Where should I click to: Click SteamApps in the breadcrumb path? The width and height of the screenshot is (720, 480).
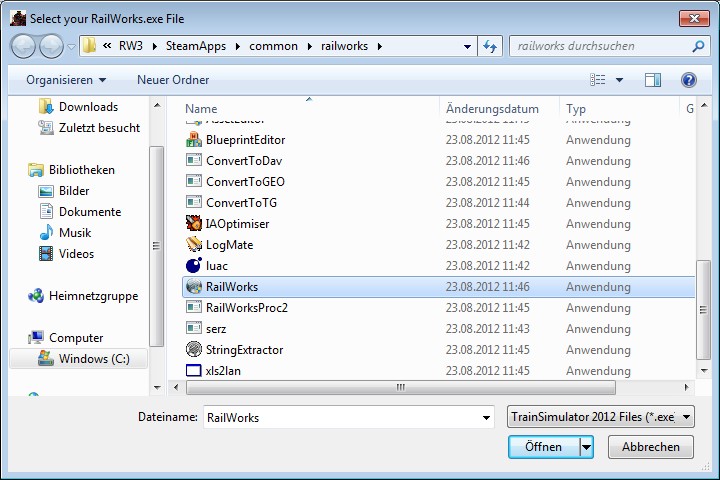click(x=196, y=46)
